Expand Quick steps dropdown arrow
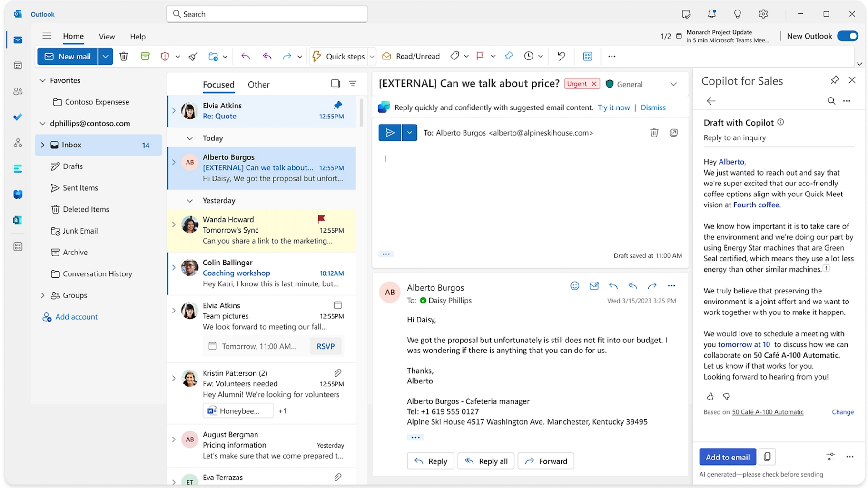868x488 pixels. click(x=372, y=56)
